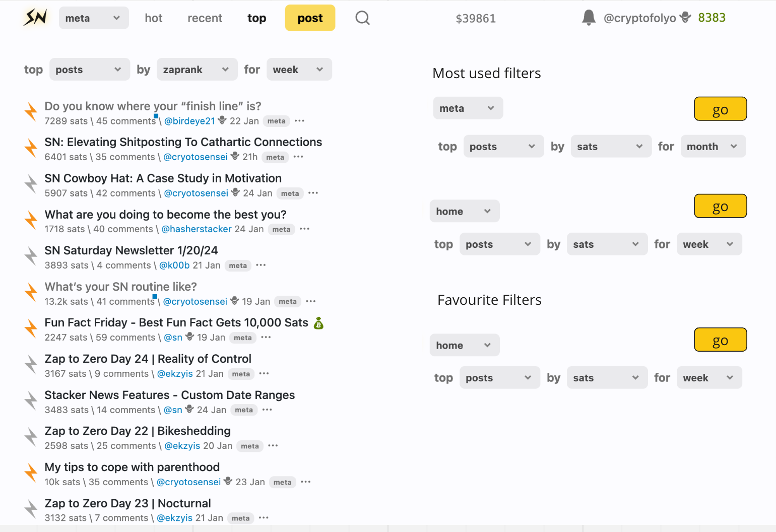This screenshot has height=532, width=776.
Task: Open three-dot menu on "Zap to Zero Day 22"
Action: (273, 446)
